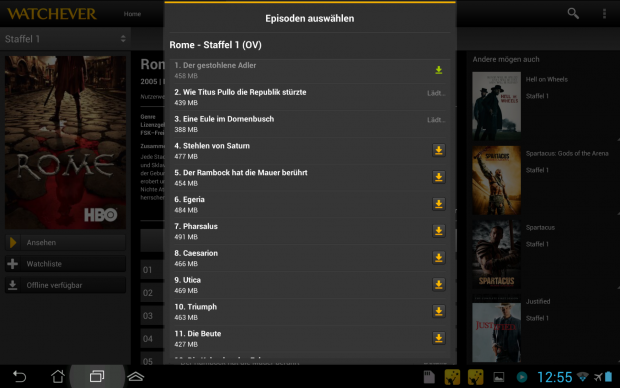
Task: Click the Ansehen button
Action: coord(65,242)
